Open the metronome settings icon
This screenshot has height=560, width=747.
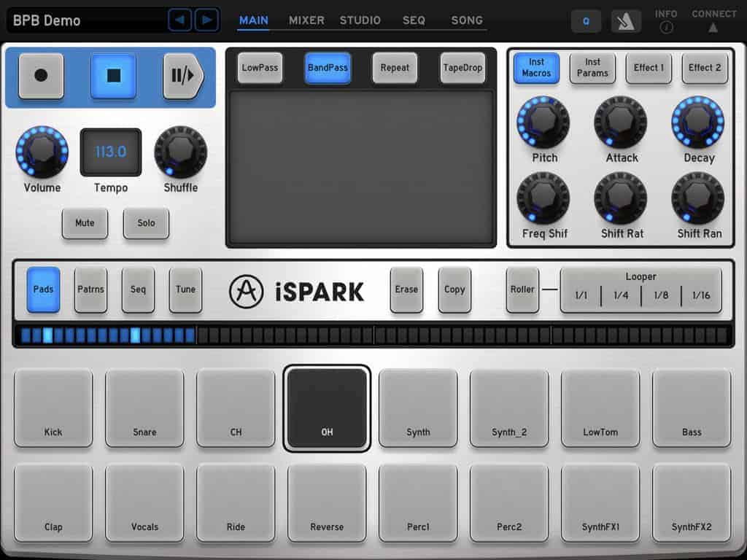click(626, 22)
